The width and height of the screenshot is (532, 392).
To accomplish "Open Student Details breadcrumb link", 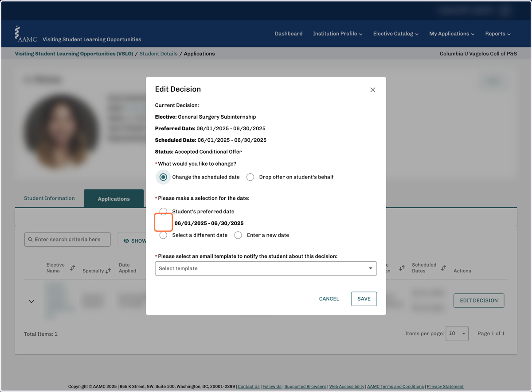I will click(158, 54).
